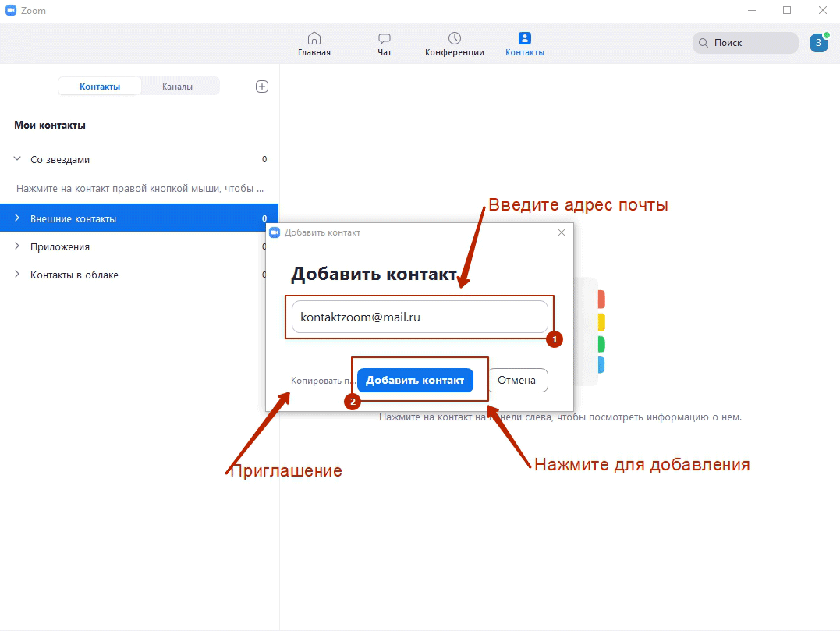Open the Конференции meetings tab

click(454, 44)
